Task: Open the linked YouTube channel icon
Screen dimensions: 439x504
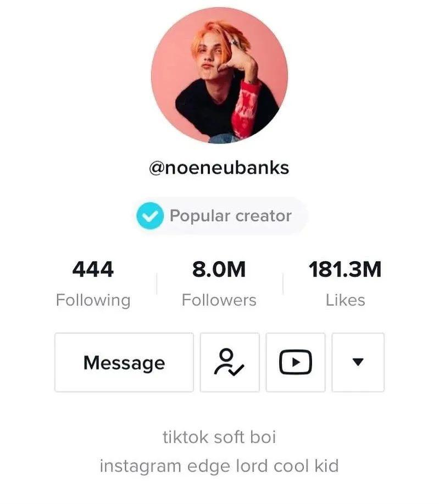Action: coord(296,362)
